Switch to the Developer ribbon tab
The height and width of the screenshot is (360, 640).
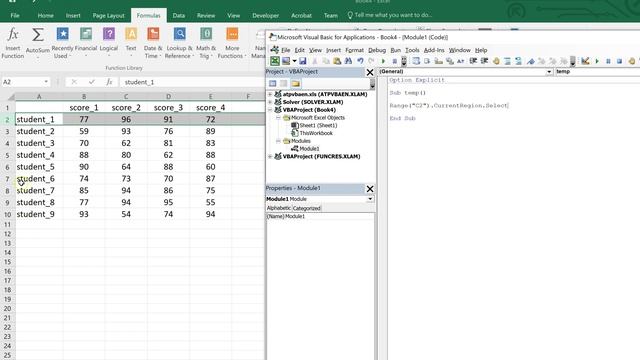[x=265, y=16]
